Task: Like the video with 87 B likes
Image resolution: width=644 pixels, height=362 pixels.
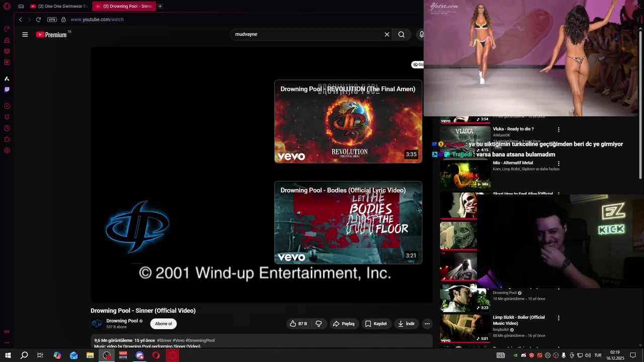Action: tap(298, 324)
